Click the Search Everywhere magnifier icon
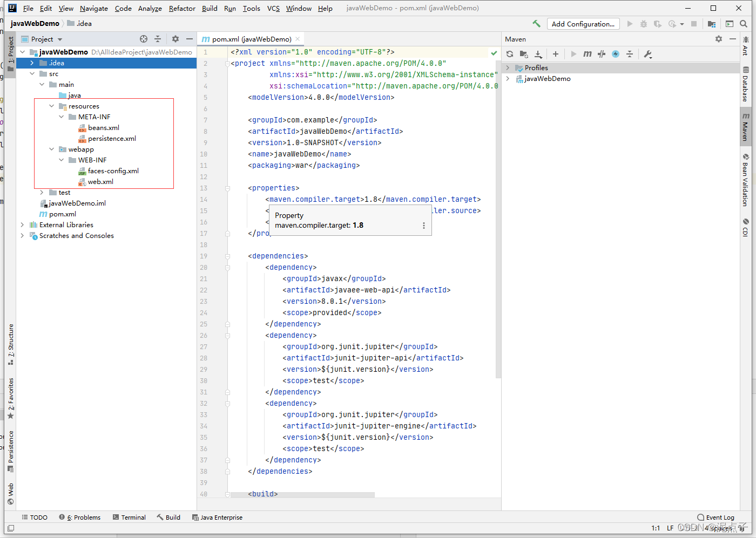The width and height of the screenshot is (756, 538). pos(744,24)
